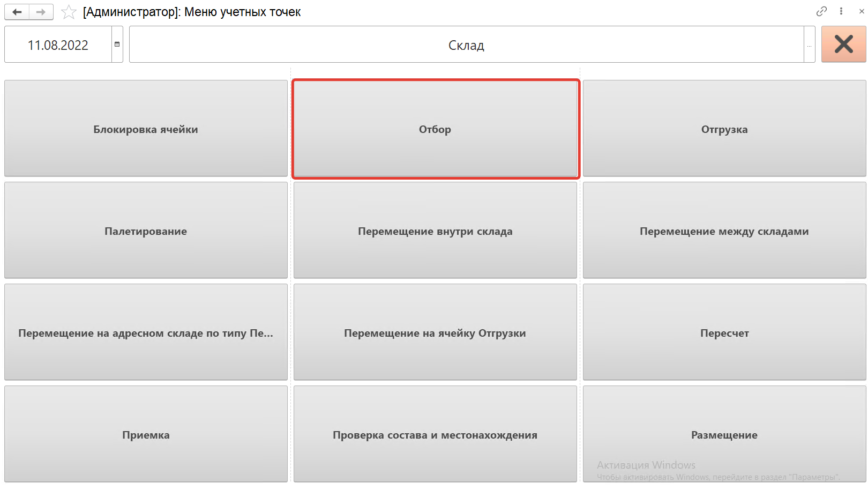The height and width of the screenshot is (489, 868).
Task: Open the three-dot more options menu
Action: [841, 11]
